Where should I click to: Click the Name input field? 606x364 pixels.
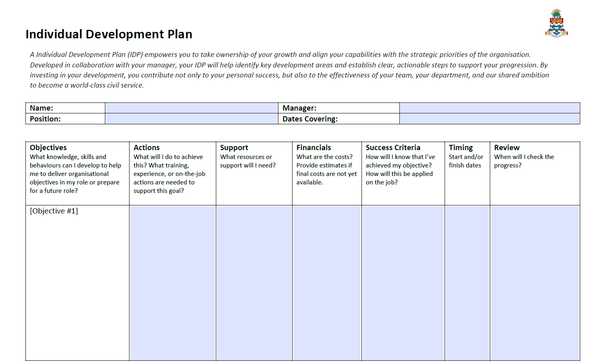[191, 108]
